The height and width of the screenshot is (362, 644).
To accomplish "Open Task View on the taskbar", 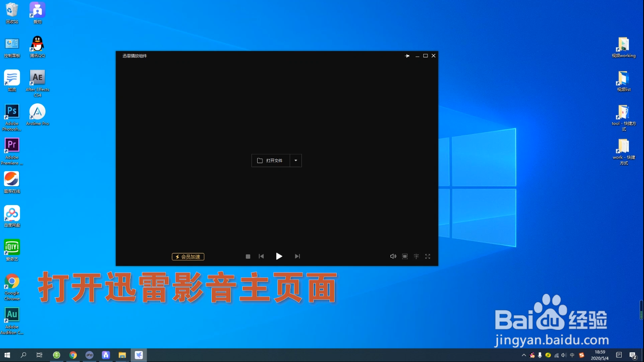I will pos(39,355).
